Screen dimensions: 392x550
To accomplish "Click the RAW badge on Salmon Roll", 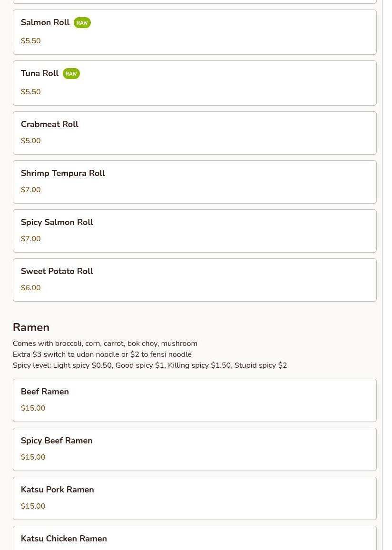I will [x=82, y=23].
